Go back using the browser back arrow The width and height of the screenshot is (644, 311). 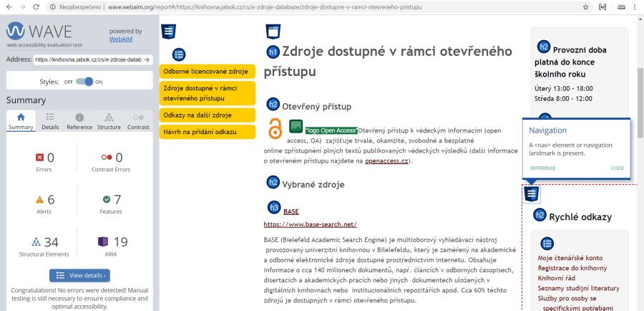[9, 7]
